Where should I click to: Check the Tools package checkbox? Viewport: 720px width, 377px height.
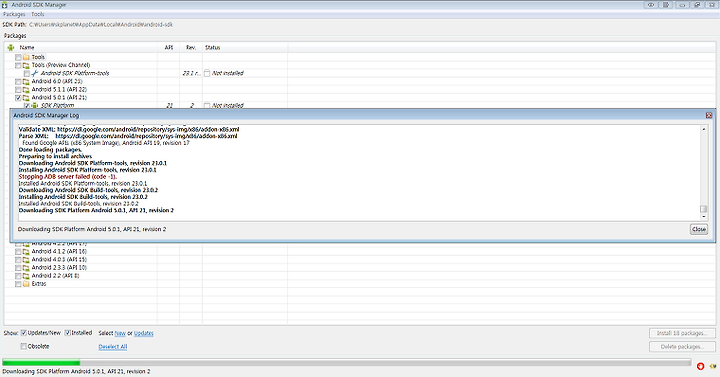18,57
